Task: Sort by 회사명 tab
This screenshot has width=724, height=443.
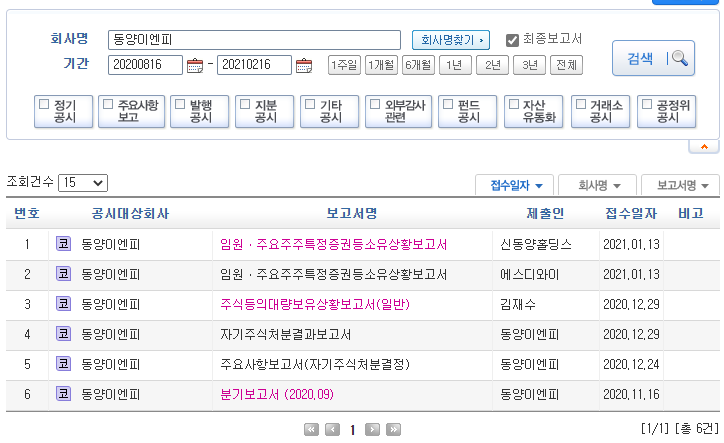Action: 598,186
